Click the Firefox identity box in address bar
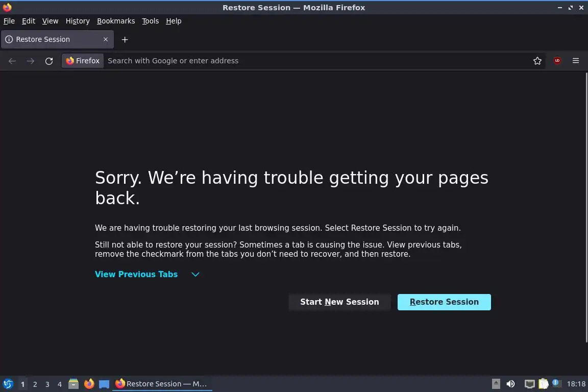This screenshot has height=392, width=588. (x=83, y=61)
